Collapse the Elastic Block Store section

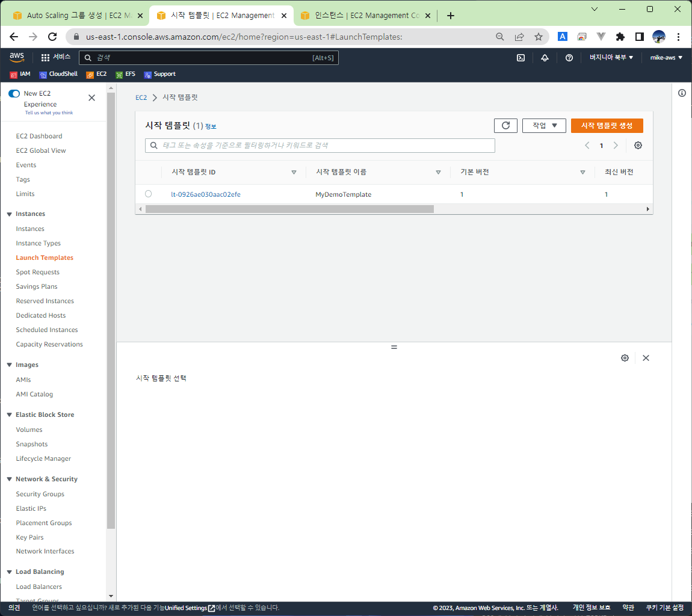pyautogui.click(x=9, y=415)
